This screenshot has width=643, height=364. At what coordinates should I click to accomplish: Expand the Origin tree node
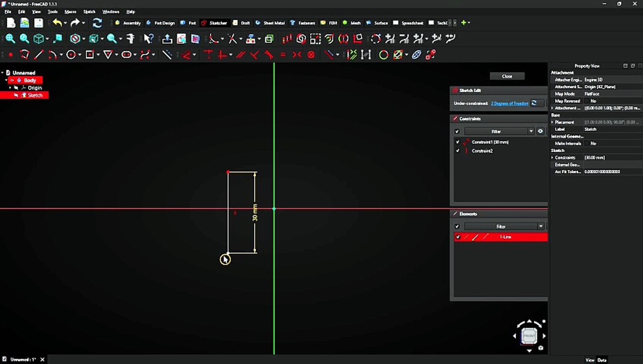click(10, 88)
